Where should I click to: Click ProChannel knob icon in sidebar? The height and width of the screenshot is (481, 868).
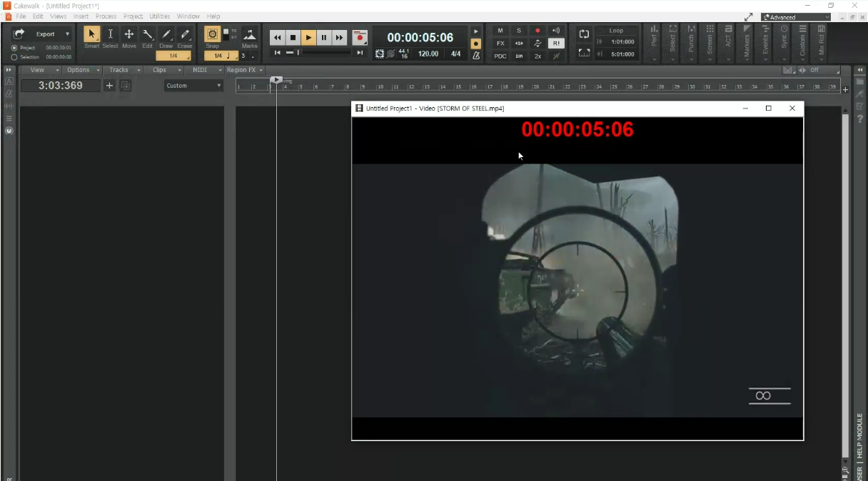pyautogui.click(x=9, y=131)
